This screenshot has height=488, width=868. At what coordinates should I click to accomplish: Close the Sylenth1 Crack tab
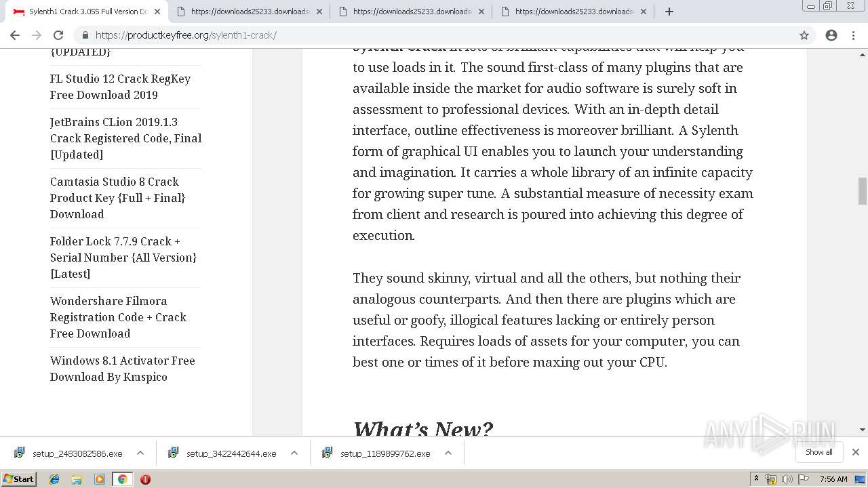point(157,12)
